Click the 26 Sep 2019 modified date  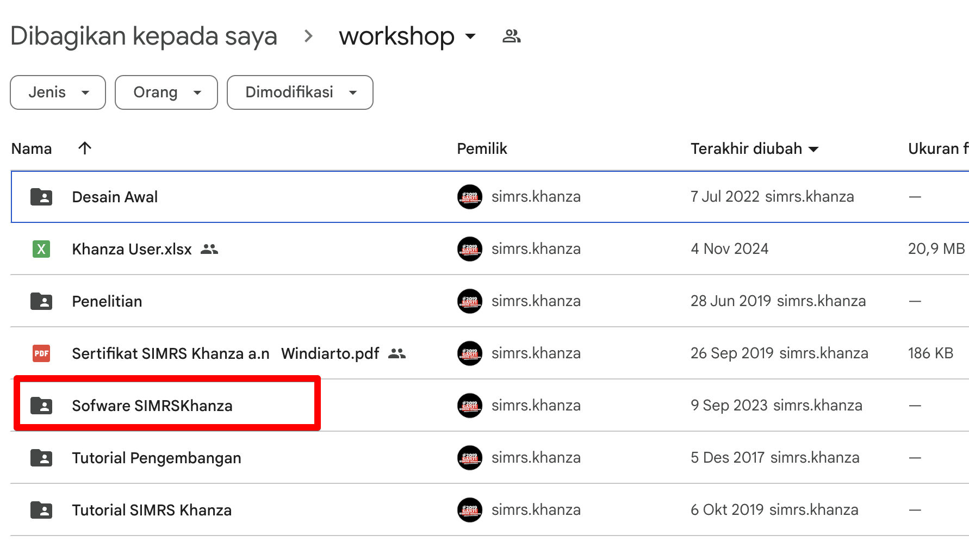(x=732, y=353)
